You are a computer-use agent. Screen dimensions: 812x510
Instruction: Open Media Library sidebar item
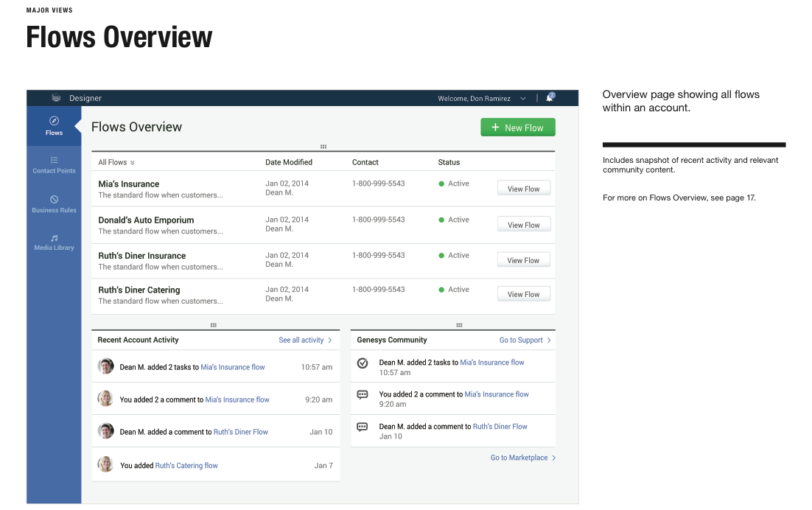(54, 242)
